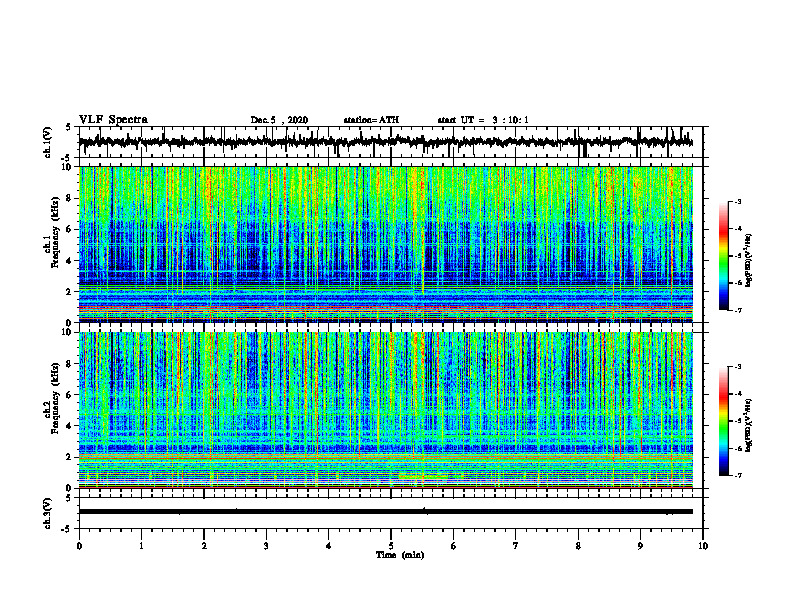Click the 'Time (min)' axis label
The image size is (792, 612).
(x=400, y=555)
